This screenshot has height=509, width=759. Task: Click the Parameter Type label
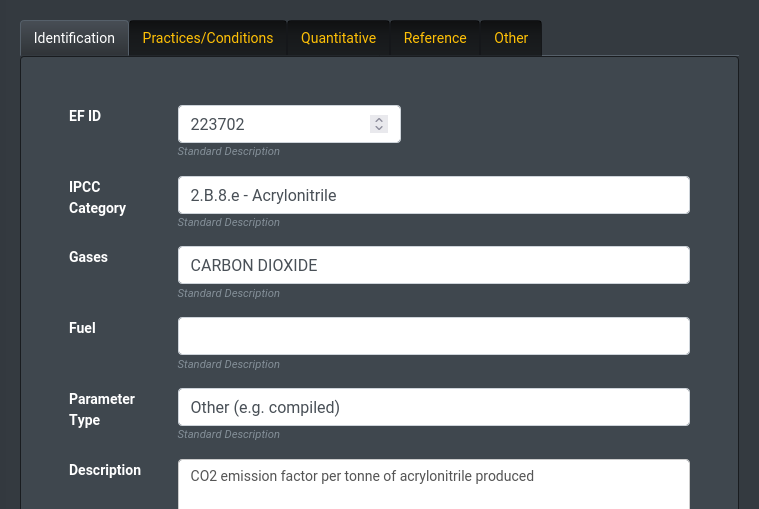click(x=101, y=410)
